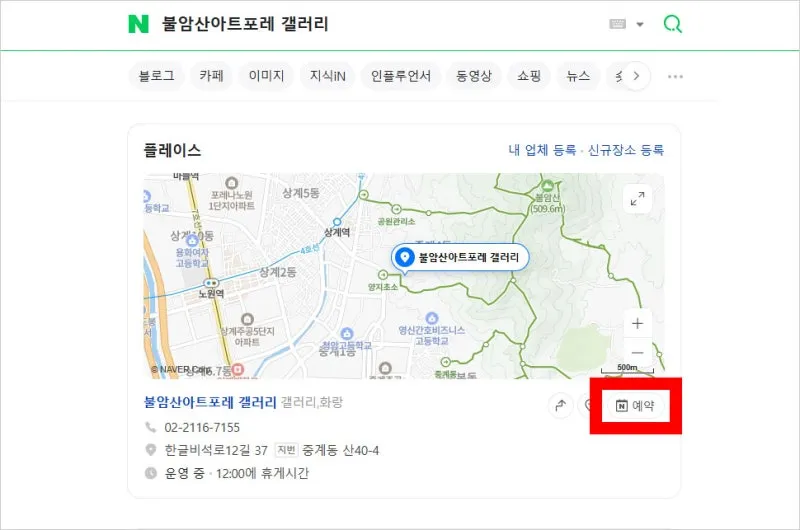Switch to the 뉴스 tab

[x=578, y=76]
